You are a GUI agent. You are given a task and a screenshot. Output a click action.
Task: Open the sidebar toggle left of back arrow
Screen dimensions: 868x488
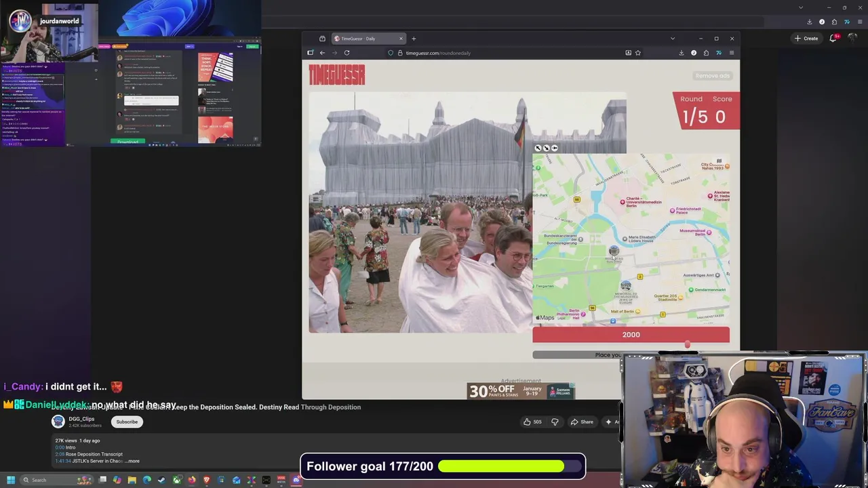311,53
